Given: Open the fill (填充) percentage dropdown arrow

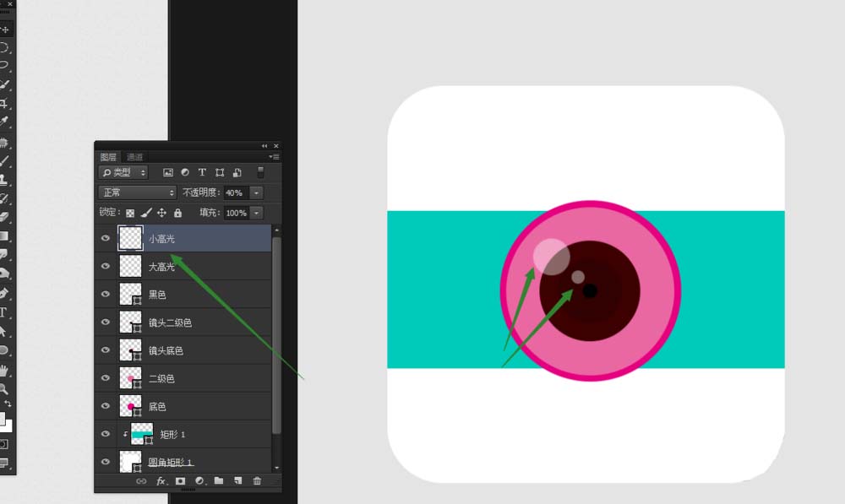Looking at the screenshot, I should [x=257, y=214].
